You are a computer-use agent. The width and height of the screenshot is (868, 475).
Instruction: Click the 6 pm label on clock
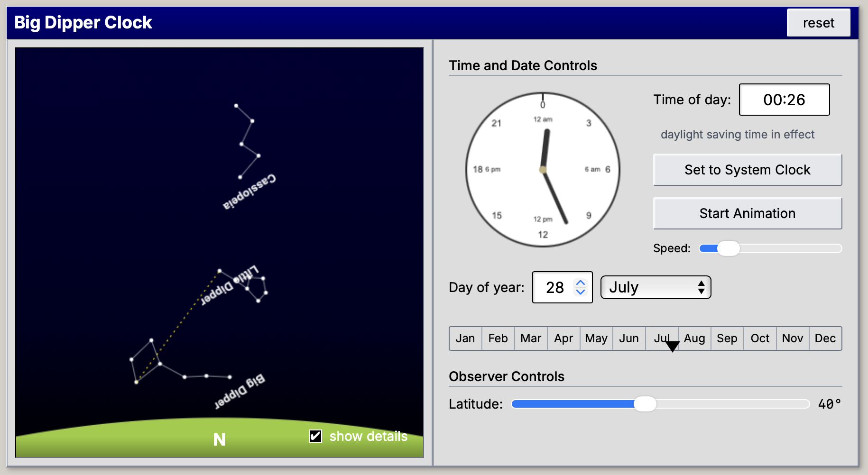coord(493,169)
